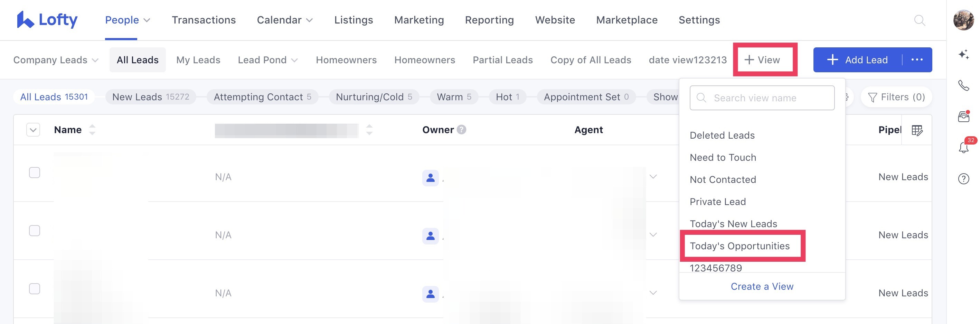Open the column customization table icon

click(x=917, y=130)
